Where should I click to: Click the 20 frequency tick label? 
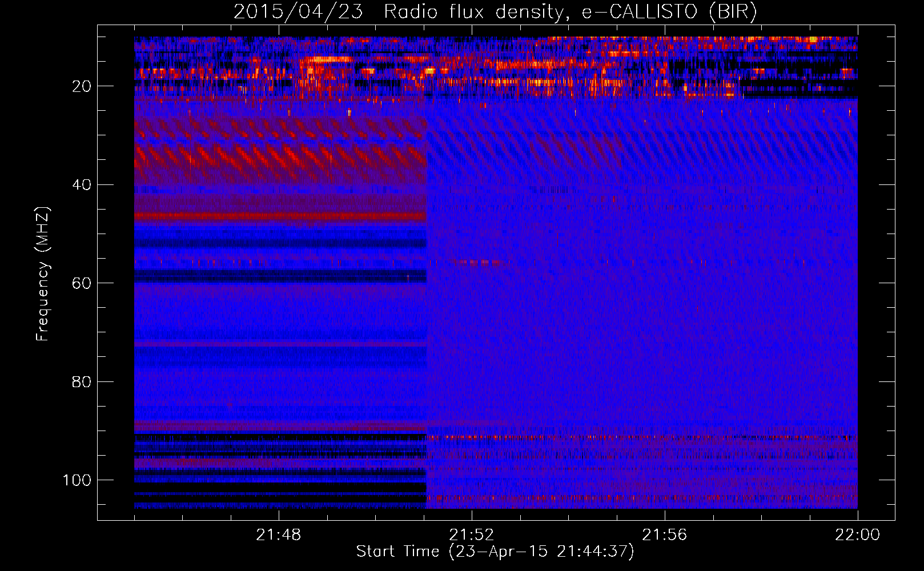click(82, 86)
